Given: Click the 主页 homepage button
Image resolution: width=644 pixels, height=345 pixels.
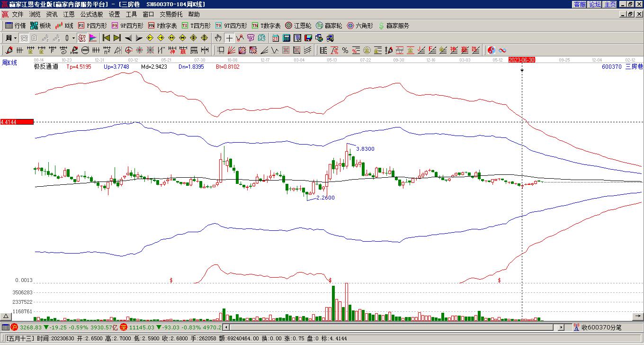Looking at the screenshot, I should pos(610,4).
